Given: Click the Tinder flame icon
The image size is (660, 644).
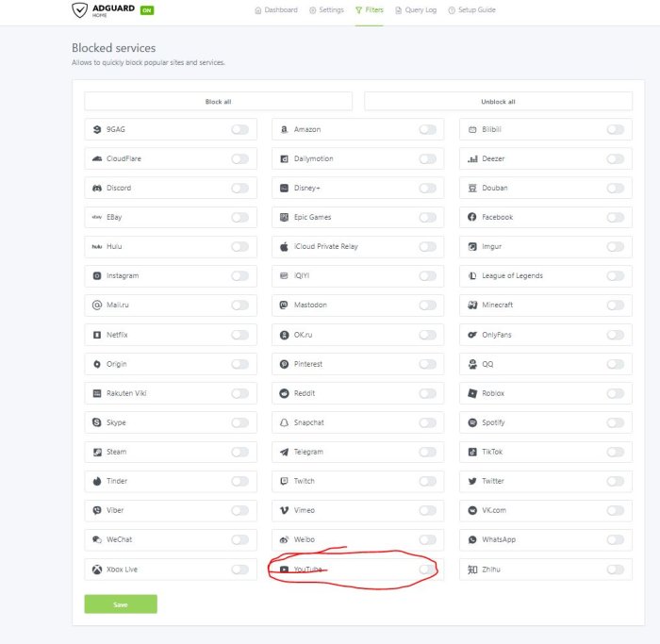Looking at the screenshot, I should coord(97,481).
